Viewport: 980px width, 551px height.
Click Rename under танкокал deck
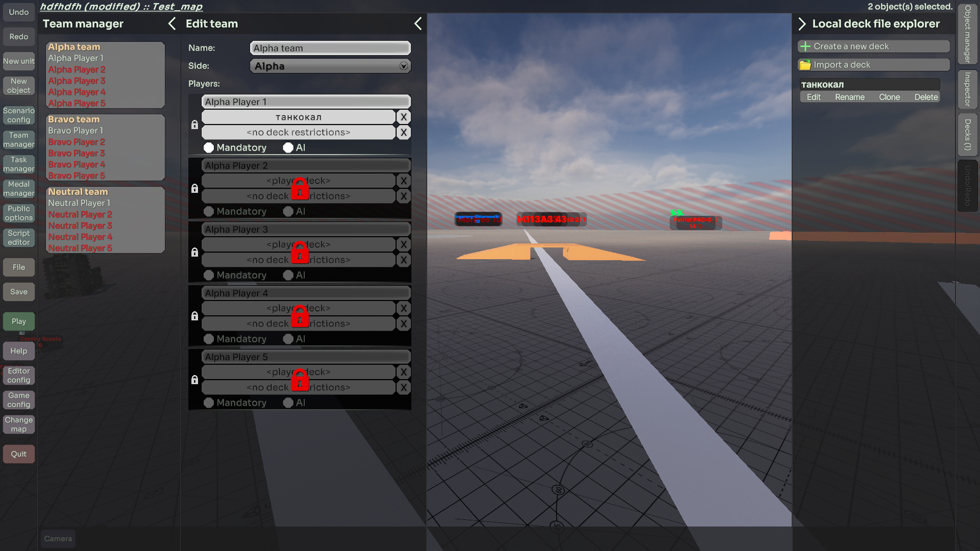tap(849, 97)
